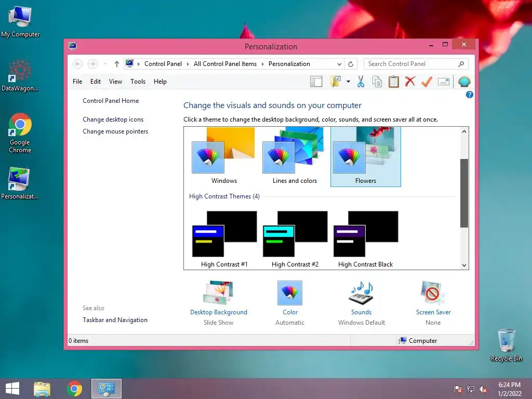532x399 pixels.
Task: Click the Personalization title bar icon
Action: (73, 46)
